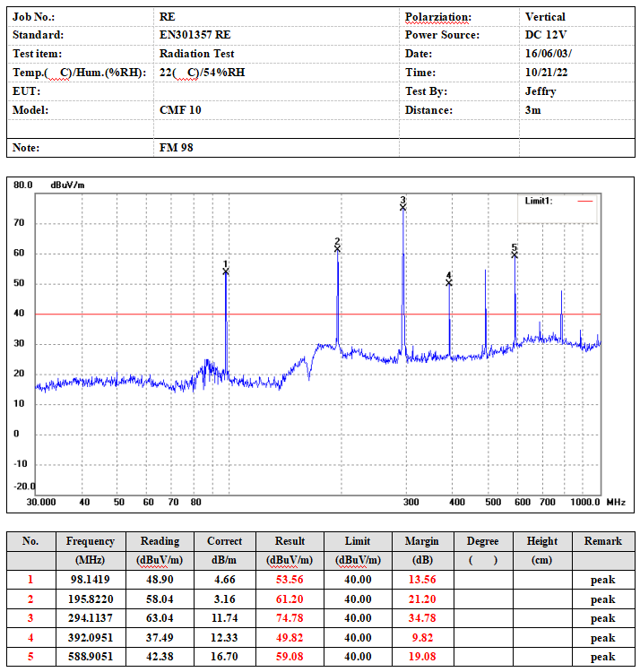Screen dimensions: 640x672
Task: Click peak marker 5 near 589 MHz
Action: coord(515,254)
